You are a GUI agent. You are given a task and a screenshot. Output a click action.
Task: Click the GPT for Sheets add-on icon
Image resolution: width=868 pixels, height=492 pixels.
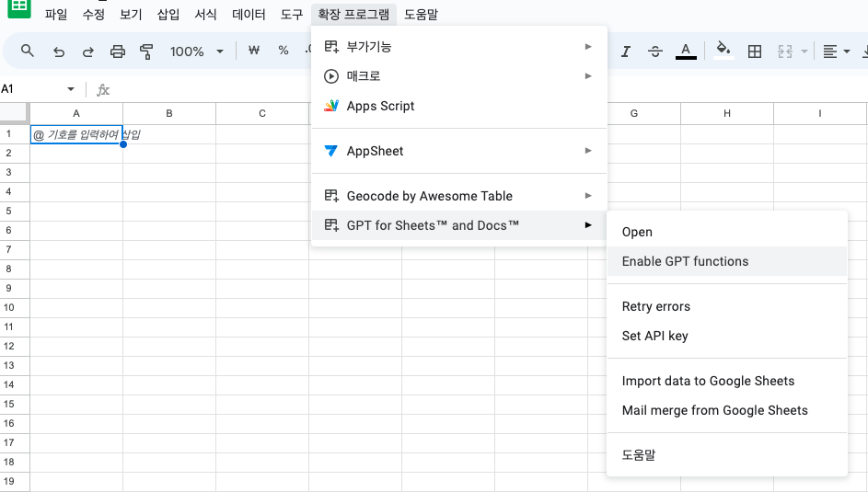[331, 225]
